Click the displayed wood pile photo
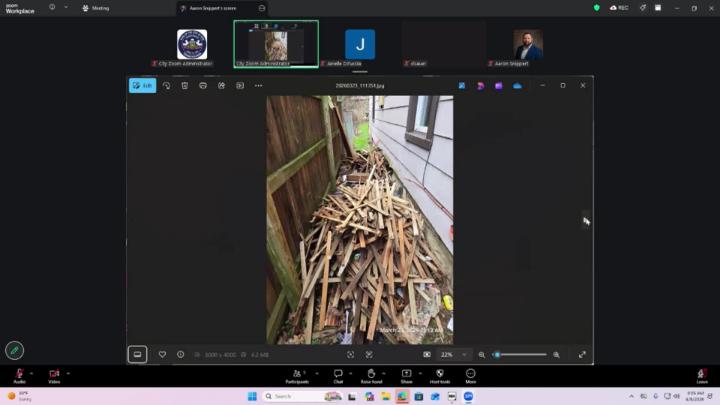Image resolution: width=720 pixels, height=405 pixels. pos(360,219)
